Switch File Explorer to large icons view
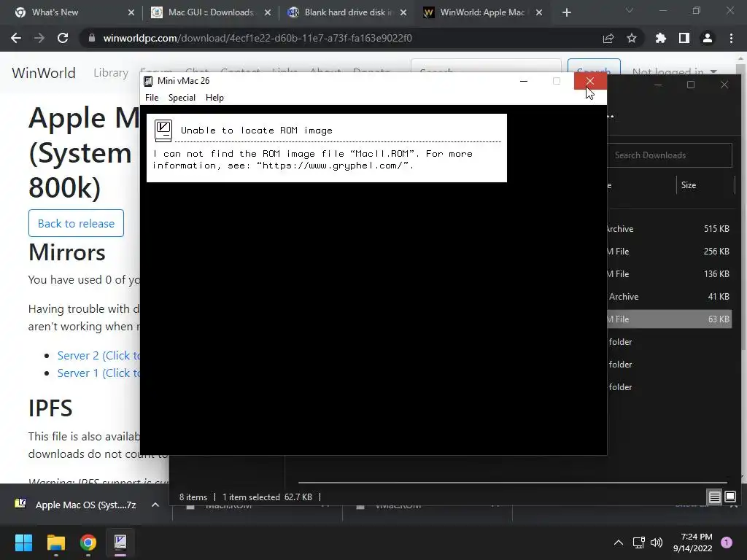The width and height of the screenshot is (747, 560). 730,497
